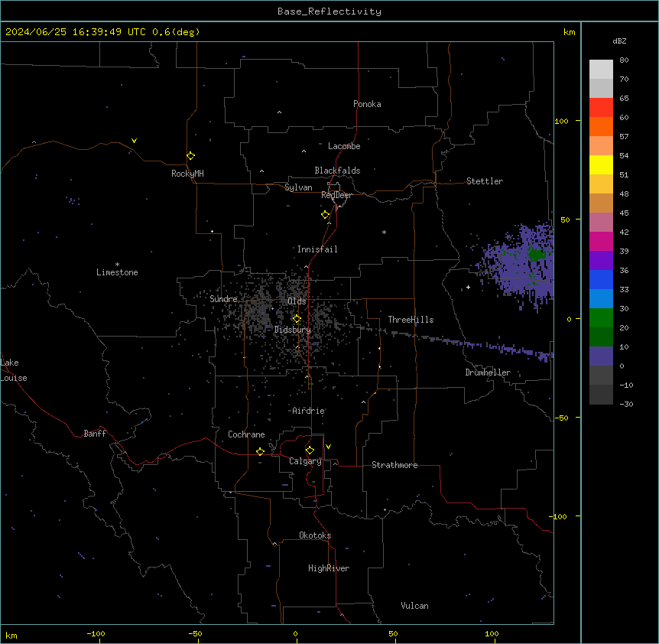This screenshot has height=644, width=659.
Task: Click the blue 33-36 dBZ legend swatch
Action: [601, 279]
